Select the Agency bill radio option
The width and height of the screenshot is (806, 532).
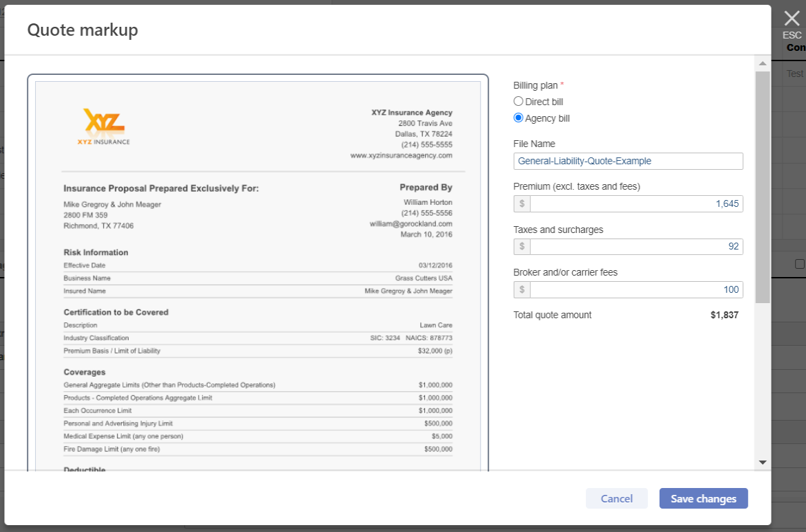[518, 118]
